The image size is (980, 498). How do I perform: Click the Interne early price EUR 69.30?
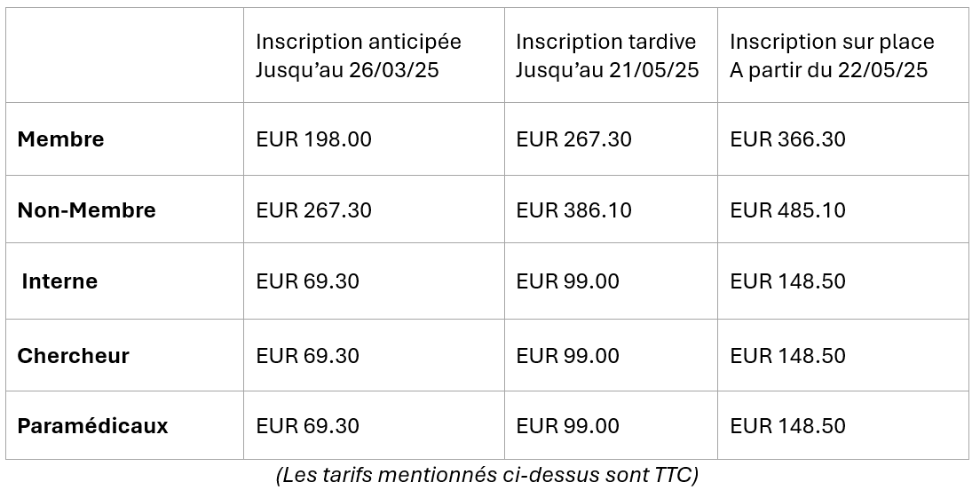pyautogui.click(x=307, y=281)
